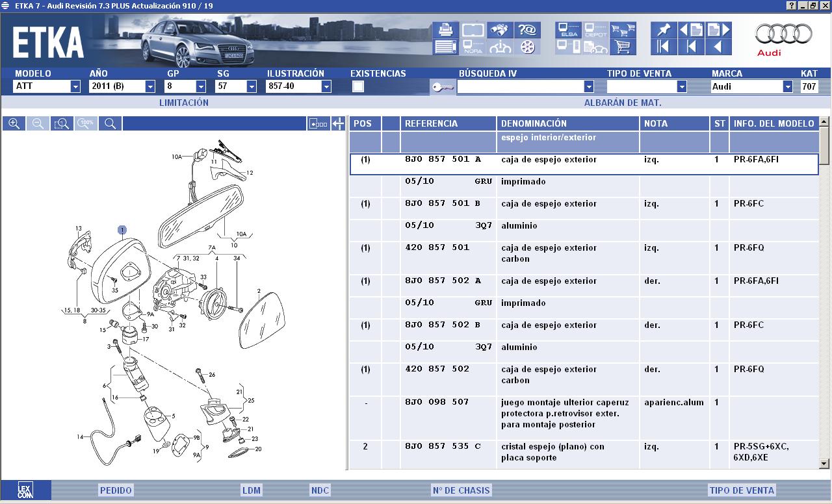Reset illustration zoom to 100%

[86, 123]
